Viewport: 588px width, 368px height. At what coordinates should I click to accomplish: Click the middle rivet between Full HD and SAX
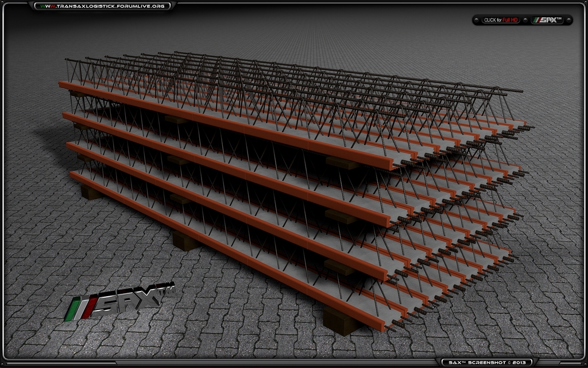(525, 20)
